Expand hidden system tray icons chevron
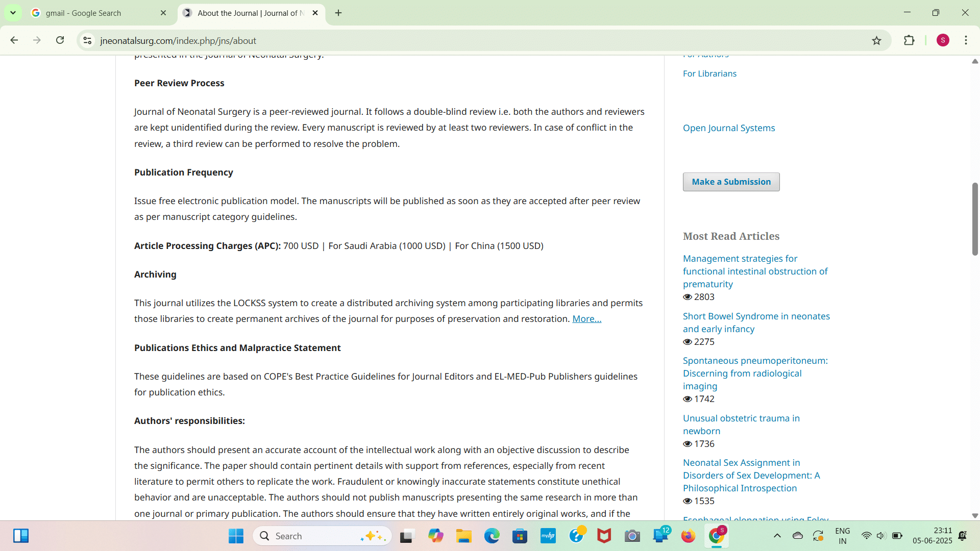 (777, 536)
